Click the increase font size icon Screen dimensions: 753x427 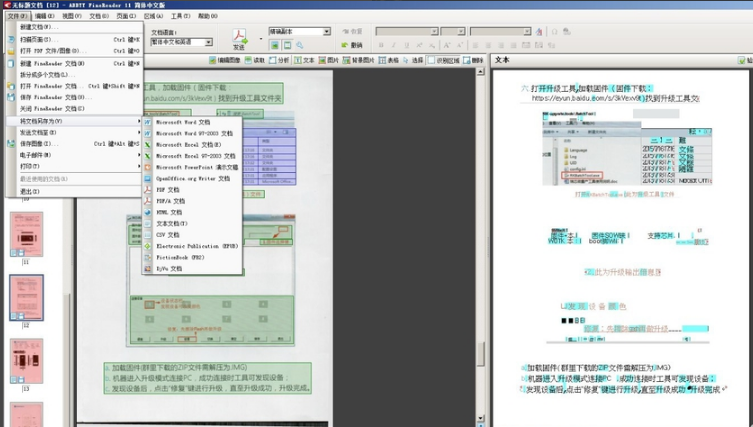point(447,45)
